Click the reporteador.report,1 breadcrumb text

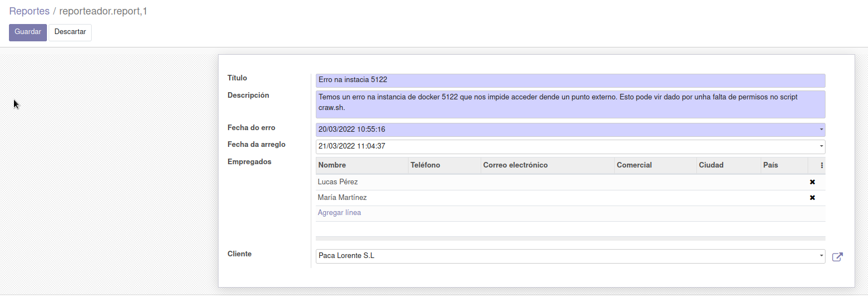(x=103, y=11)
